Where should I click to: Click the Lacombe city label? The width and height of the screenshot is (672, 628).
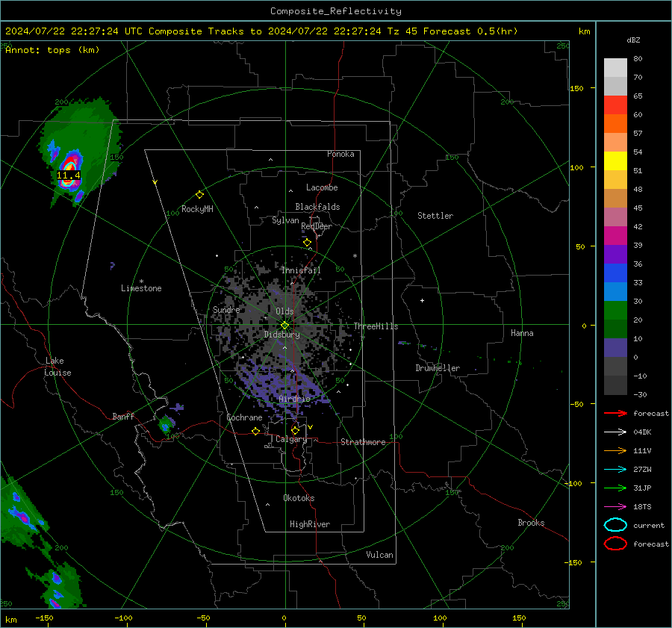[x=322, y=187]
